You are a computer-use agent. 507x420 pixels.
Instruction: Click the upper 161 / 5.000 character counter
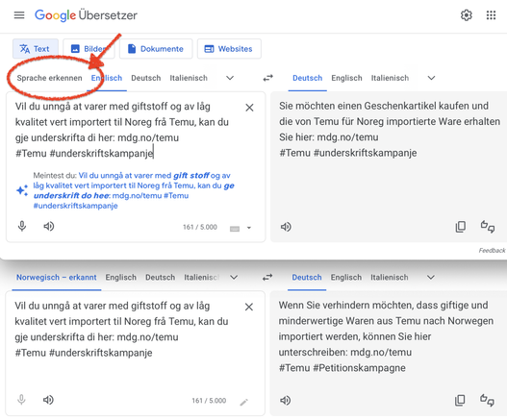(x=200, y=227)
